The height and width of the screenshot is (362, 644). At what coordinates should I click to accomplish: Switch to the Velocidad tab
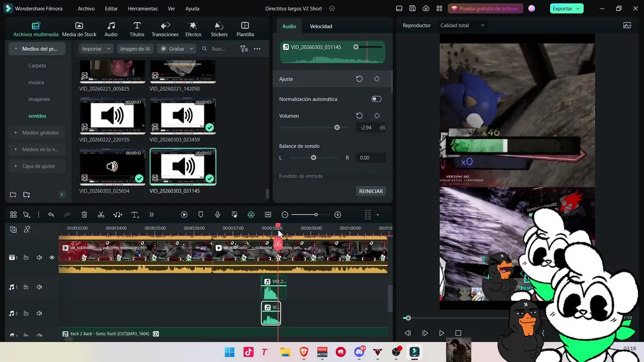click(321, 26)
